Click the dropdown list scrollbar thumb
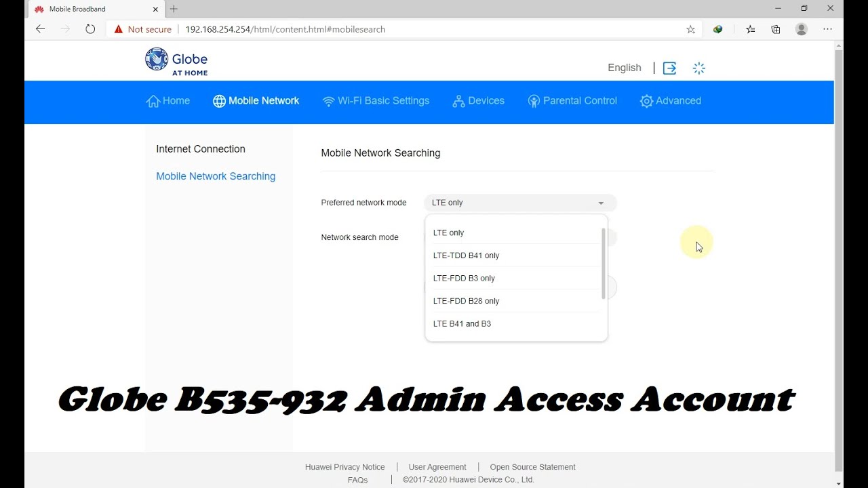Viewport: 868px width, 488px height. 603,263
